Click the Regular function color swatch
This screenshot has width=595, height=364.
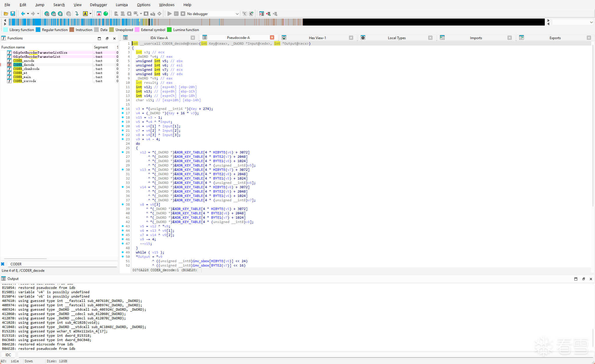[x=38, y=30]
